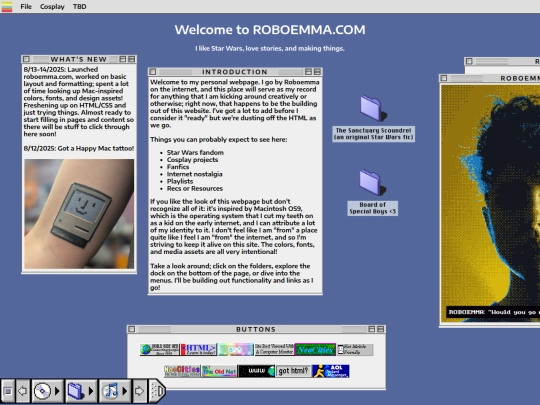Open the Board of Special Boys folder

pos(373,182)
